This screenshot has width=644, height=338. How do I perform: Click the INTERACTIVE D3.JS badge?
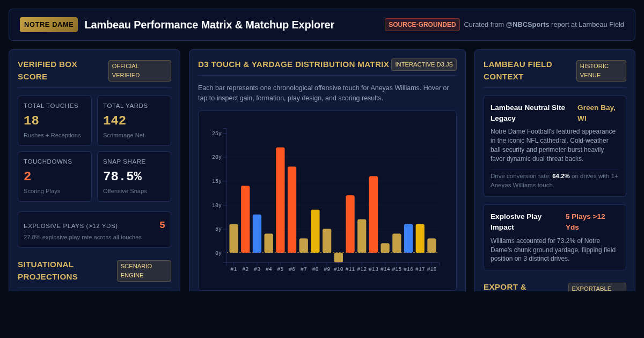click(424, 64)
